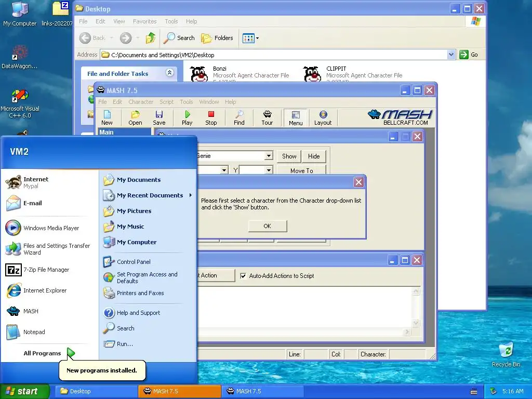The image size is (532, 399).
Task: Open My Pictures in Start menu
Action: pyautogui.click(x=127, y=211)
